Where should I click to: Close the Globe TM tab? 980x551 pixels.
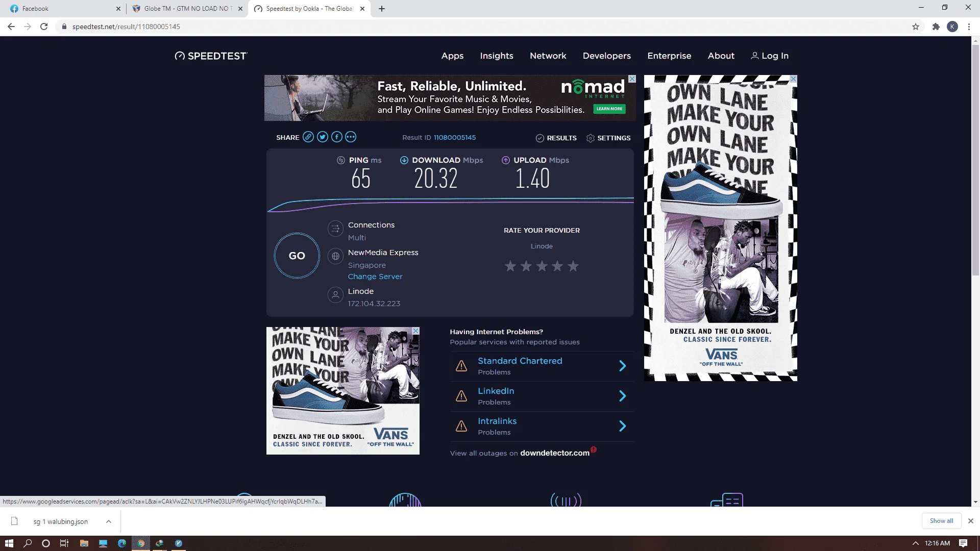240,9
